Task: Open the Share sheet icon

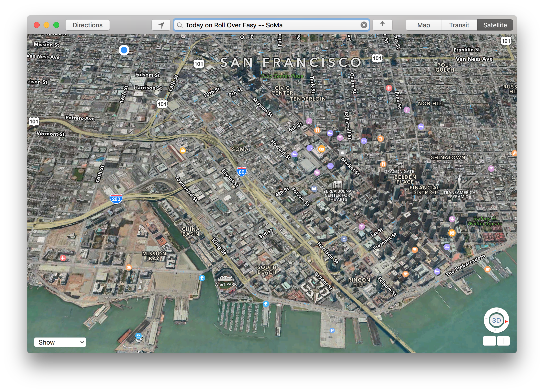Action: [383, 25]
